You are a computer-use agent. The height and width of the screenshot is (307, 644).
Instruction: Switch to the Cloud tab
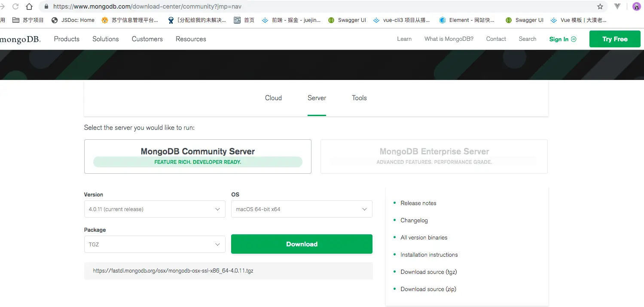(273, 98)
